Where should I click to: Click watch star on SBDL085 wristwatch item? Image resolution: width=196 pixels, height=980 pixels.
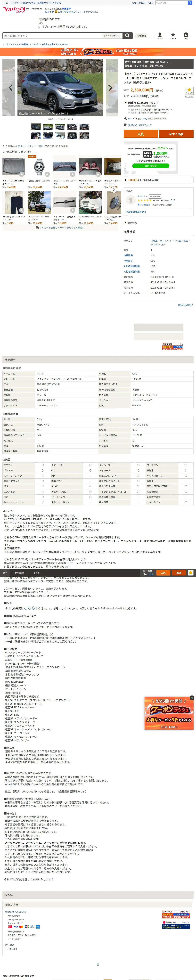[47, 174]
